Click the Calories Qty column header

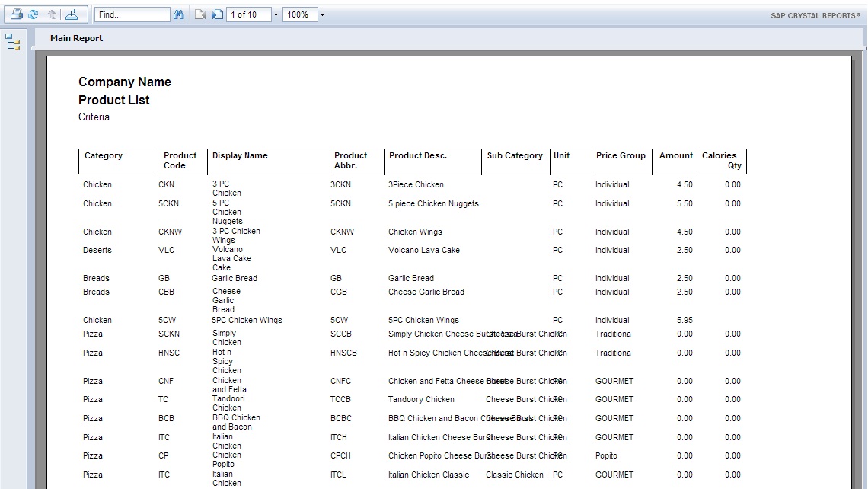[x=721, y=161]
